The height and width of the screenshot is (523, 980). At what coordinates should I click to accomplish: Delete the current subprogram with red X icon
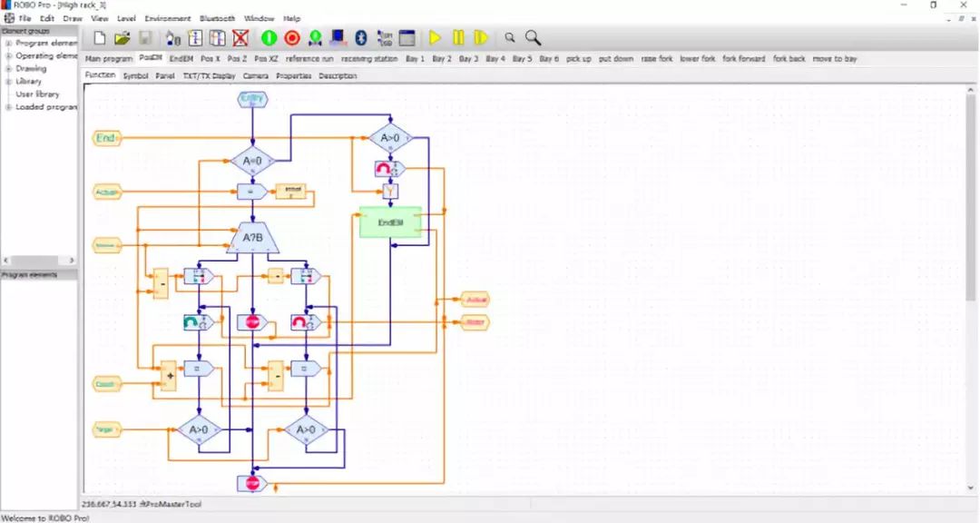coord(240,38)
